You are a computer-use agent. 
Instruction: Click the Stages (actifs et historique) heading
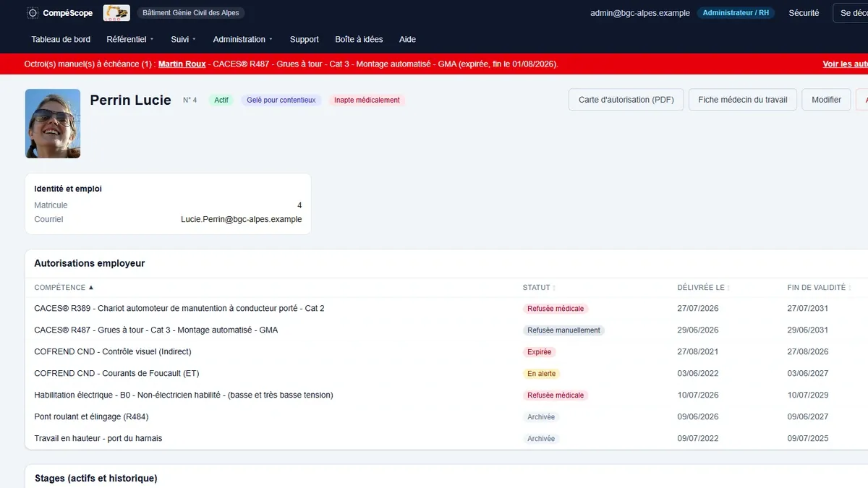[95, 478]
